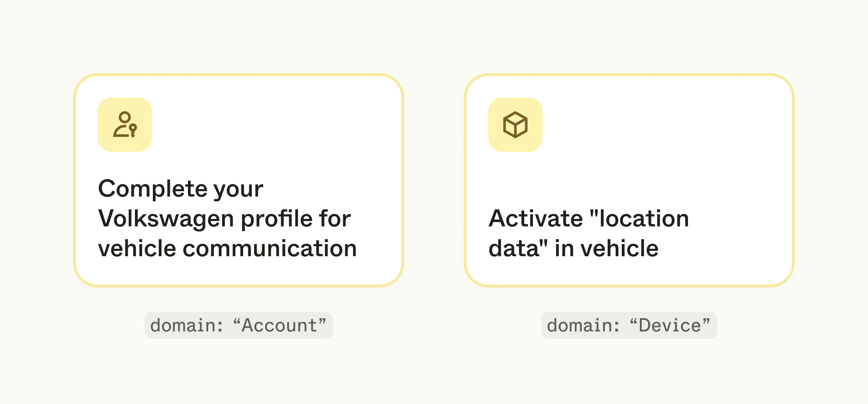Click the user profile key icon
The height and width of the screenshot is (404, 868).
125,124
